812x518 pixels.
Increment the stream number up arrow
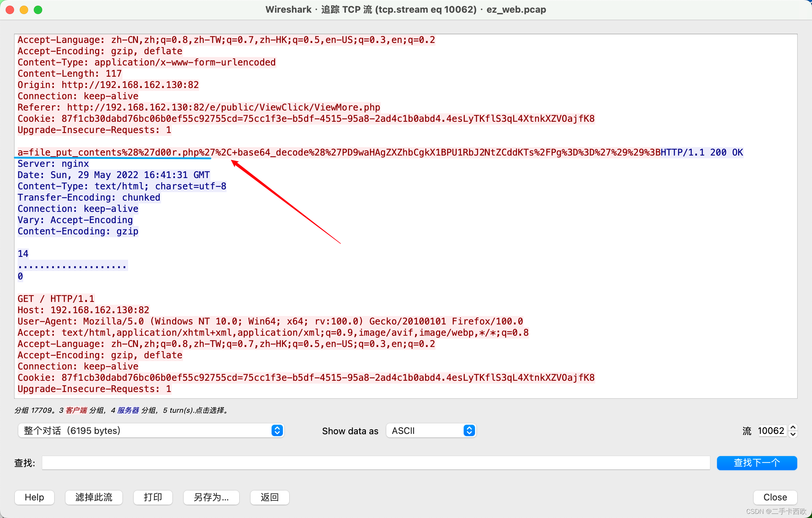tap(793, 427)
